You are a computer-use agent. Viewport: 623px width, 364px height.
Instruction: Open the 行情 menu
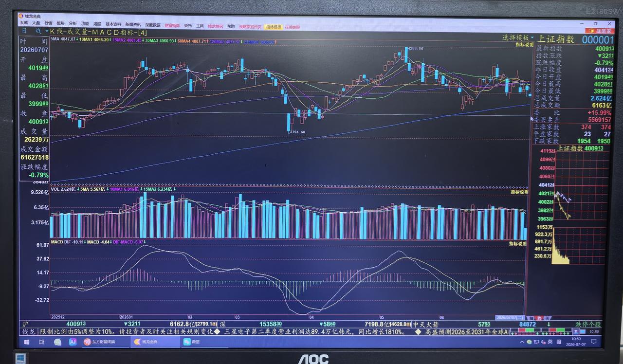(x=48, y=23)
